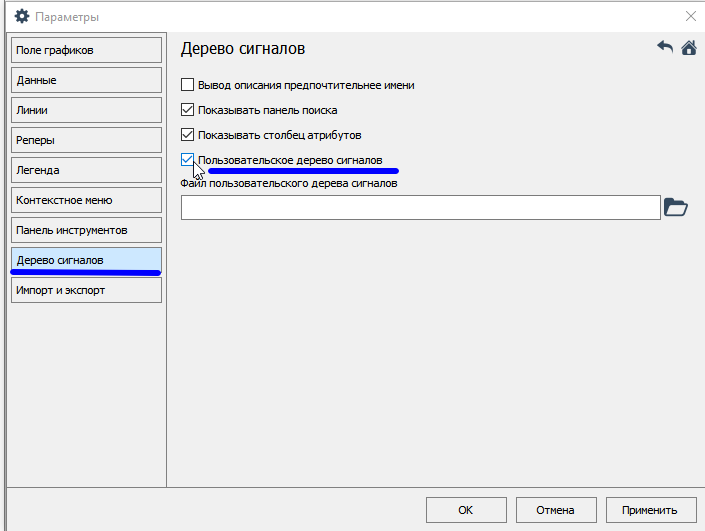Open the folder browse icon for file
Screen dimensions: 705x531
[676, 207]
